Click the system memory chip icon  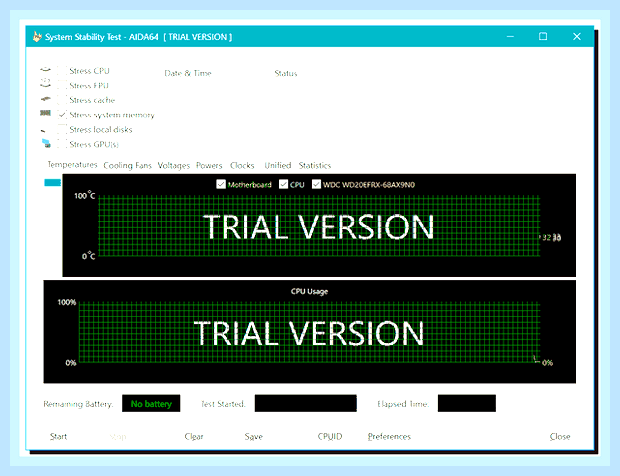(x=45, y=113)
